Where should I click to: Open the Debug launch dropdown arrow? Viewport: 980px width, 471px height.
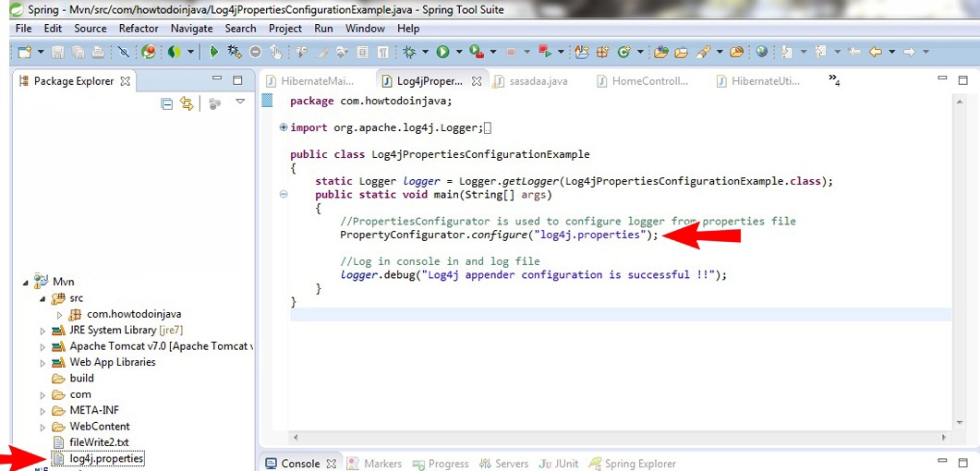pyautogui.click(x=426, y=52)
